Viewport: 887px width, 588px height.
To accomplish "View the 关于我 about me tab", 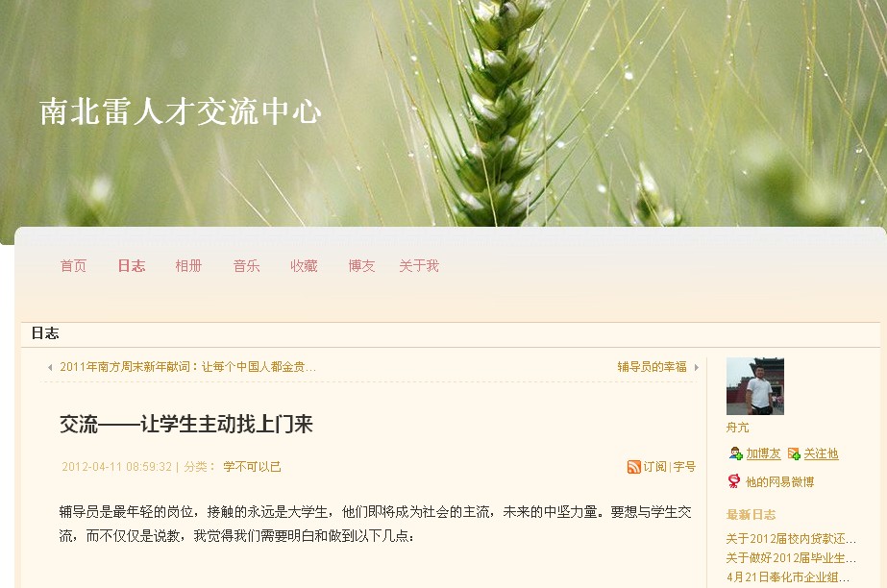I will coord(419,266).
